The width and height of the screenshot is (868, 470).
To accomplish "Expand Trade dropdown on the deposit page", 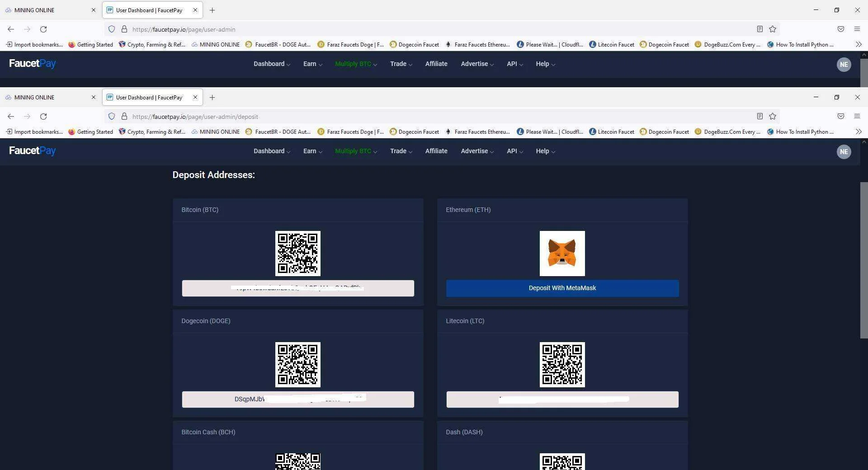I will coord(401,151).
